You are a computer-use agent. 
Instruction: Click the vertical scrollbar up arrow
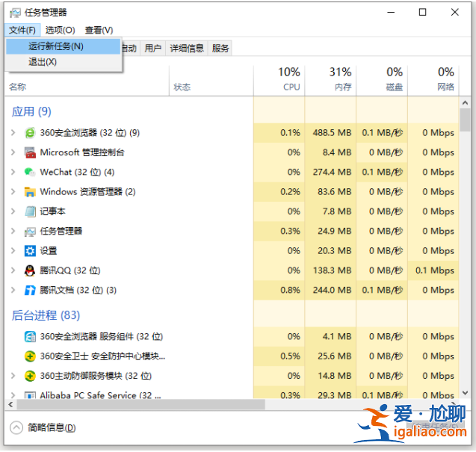tap(465, 103)
